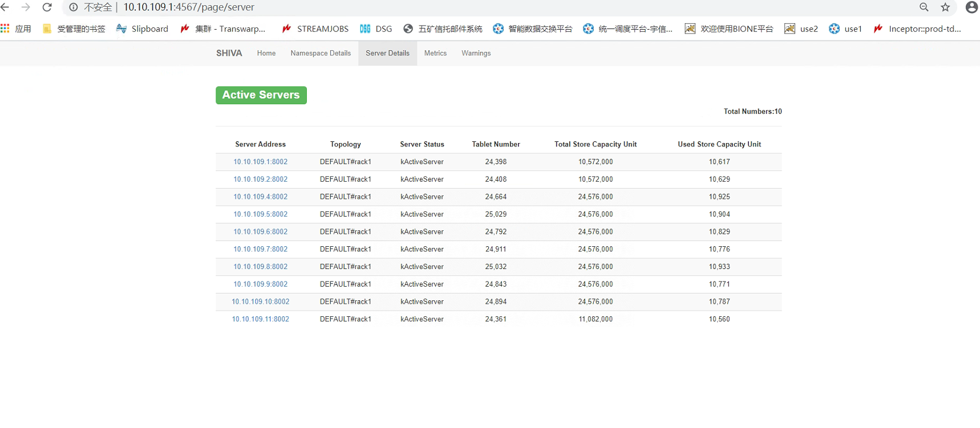The image size is (980, 428).
Task: Click the Topology column header
Action: [x=346, y=144]
